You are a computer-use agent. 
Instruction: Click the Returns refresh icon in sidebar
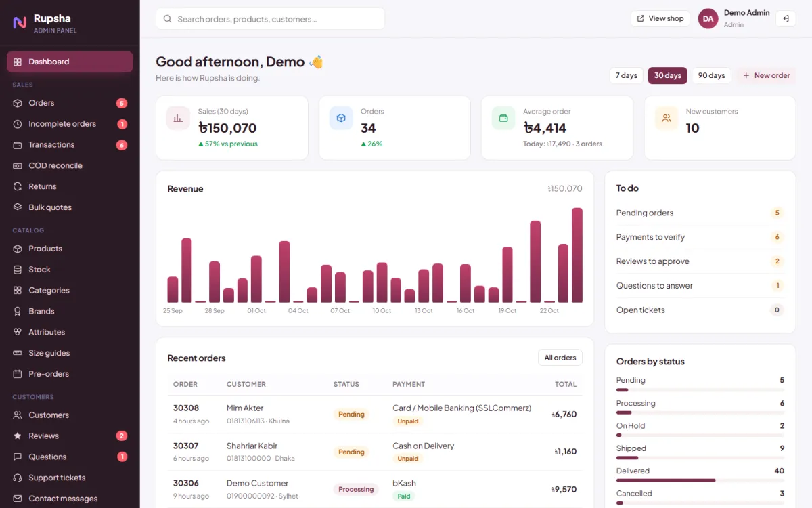18,186
